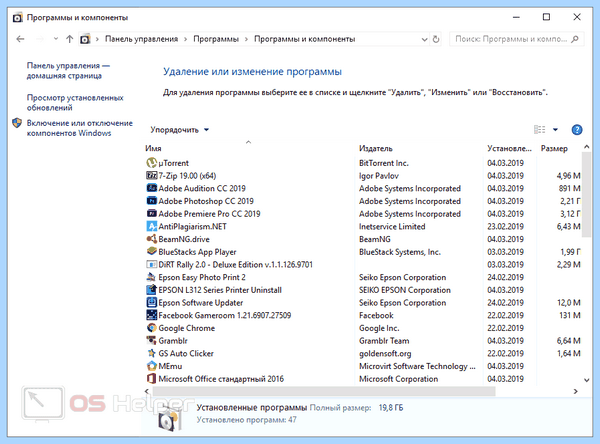
Task: Expand view options dropdown arrow
Action: point(555,130)
